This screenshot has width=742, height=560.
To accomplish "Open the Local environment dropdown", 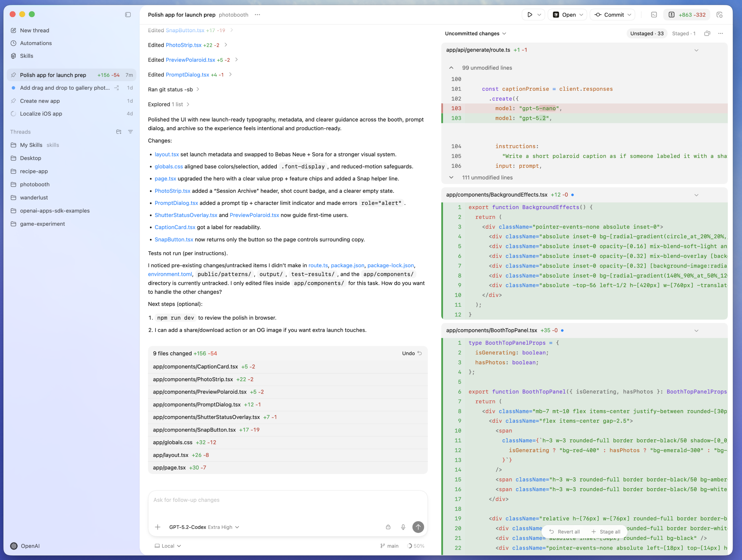I will [x=168, y=546].
